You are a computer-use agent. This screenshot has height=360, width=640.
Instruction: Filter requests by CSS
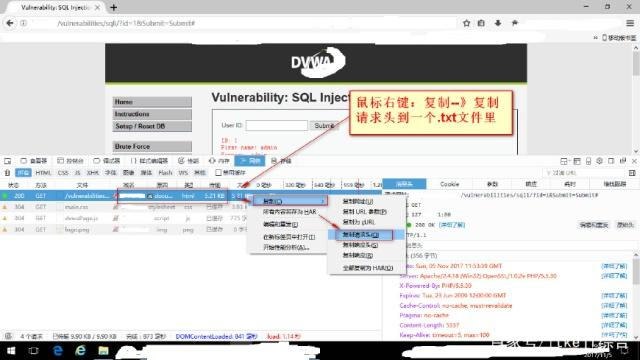(63, 173)
